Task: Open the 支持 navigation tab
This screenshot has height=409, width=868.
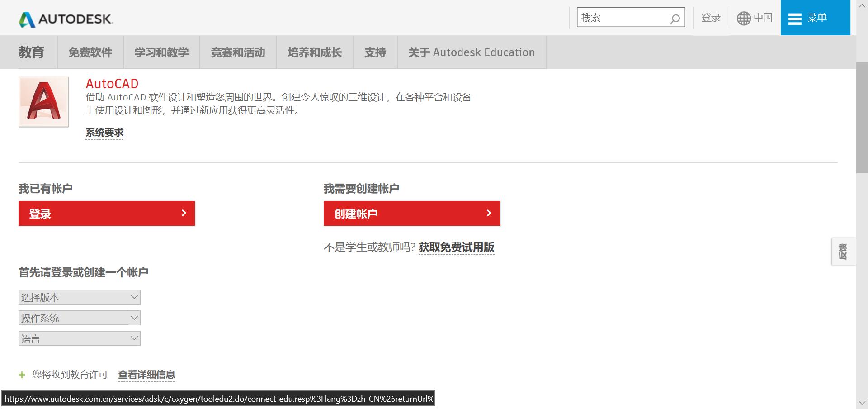Action: click(x=375, y=52)
